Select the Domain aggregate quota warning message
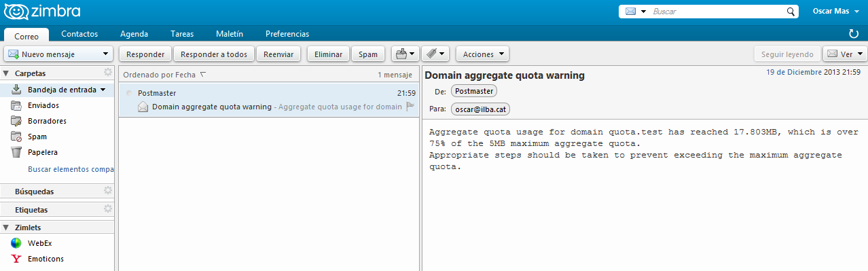Viewport: 868px width, 271px height. tap(269, 100)
